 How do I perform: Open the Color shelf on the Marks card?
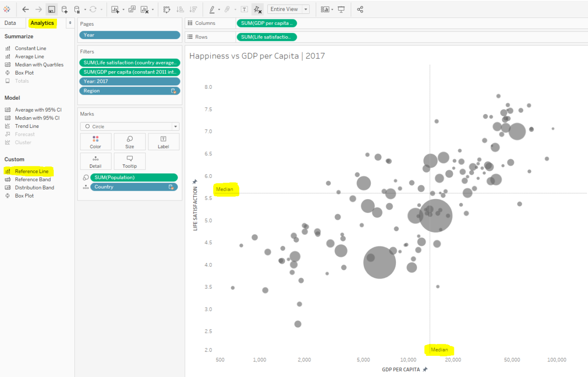[96, 141]
